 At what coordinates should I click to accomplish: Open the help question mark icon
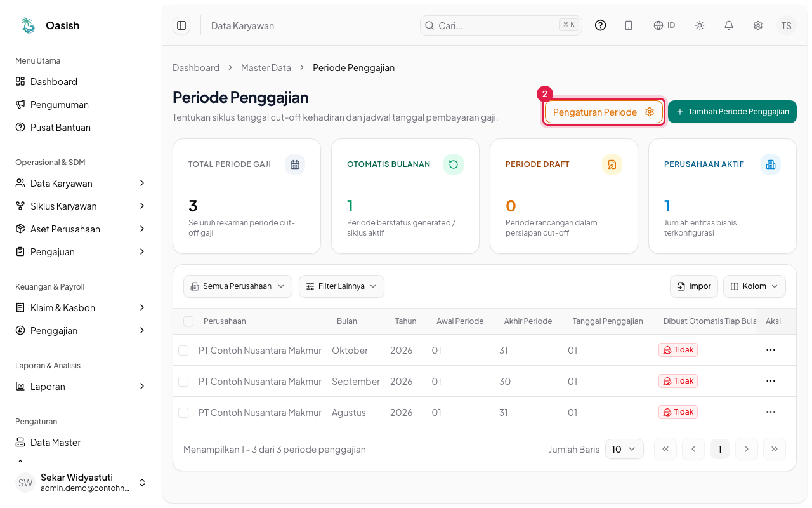click(601, 25)
